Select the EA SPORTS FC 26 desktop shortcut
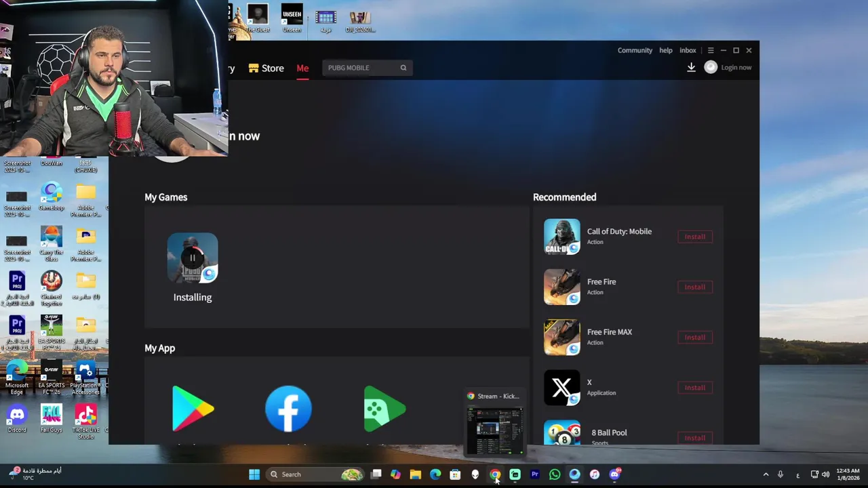The height and width of the screenshot is (488, 868). (51, 378)
